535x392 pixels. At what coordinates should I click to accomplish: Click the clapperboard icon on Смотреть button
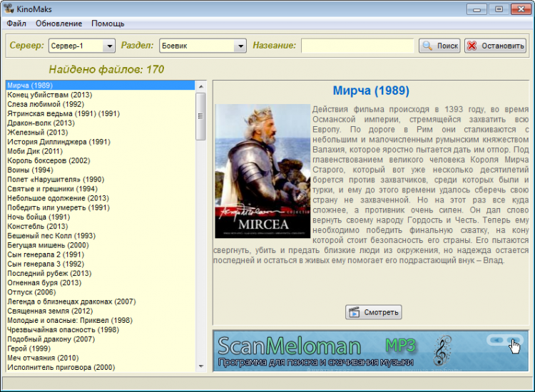(354, 312)
